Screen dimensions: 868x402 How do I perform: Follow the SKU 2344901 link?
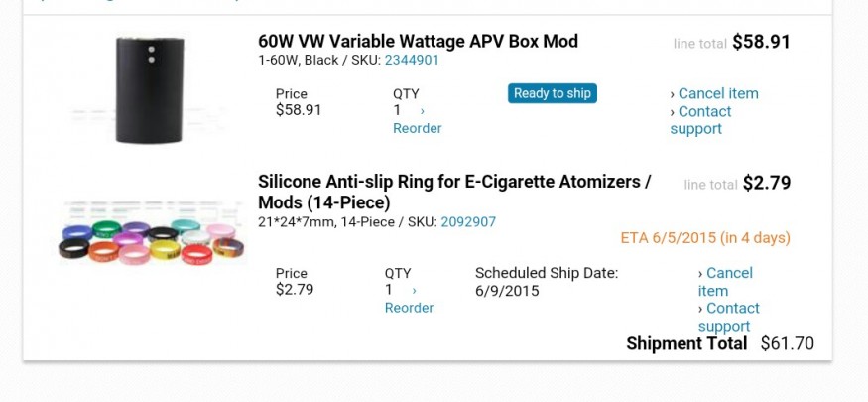pyautogui.click(x=412, y=60)
